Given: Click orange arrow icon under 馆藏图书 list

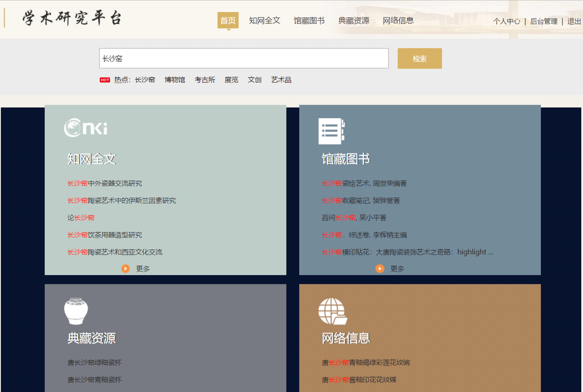Looking at the screenshot, I should (x=380, y=269).
